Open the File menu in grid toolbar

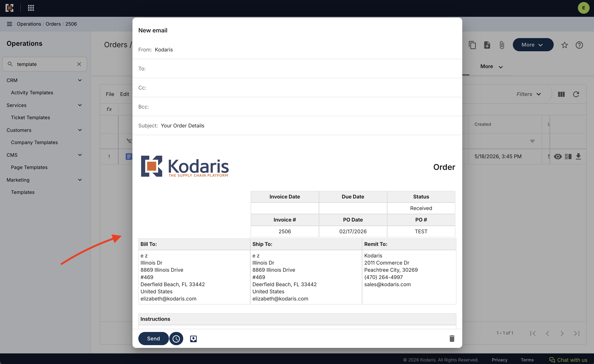pyautogui.click(x=110, y=94)
